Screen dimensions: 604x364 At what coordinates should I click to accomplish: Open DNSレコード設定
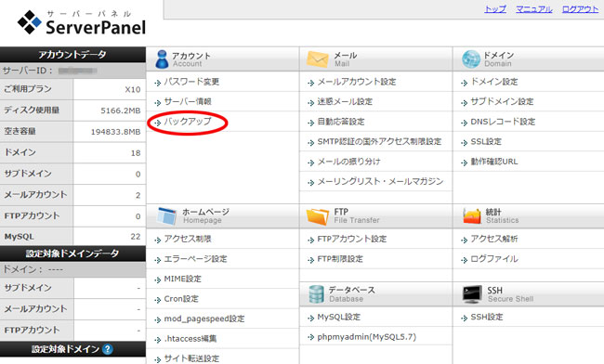coord(503,122)
